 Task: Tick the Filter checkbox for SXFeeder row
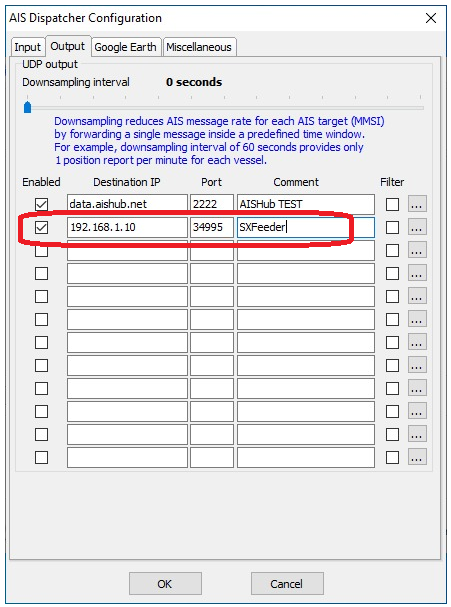click(392, 227)
